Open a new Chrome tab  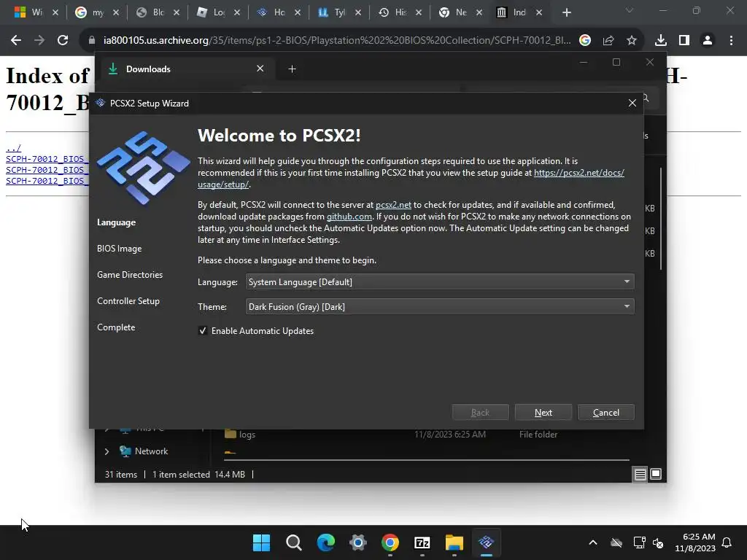coord(566,13)
